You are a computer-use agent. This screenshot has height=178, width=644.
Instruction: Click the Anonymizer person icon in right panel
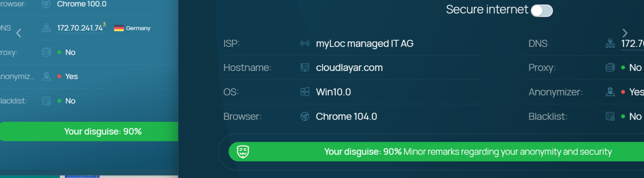coord(610,92)
